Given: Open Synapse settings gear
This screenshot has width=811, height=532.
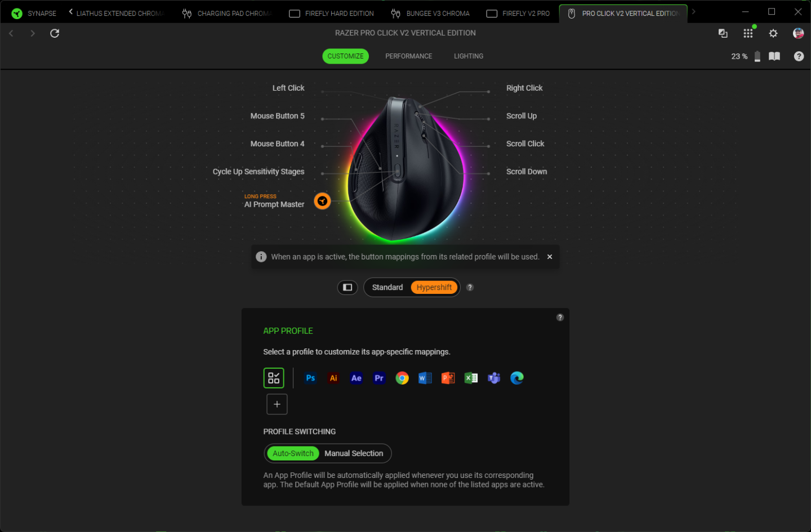Looking at the screenshot, I should (773, 33).
